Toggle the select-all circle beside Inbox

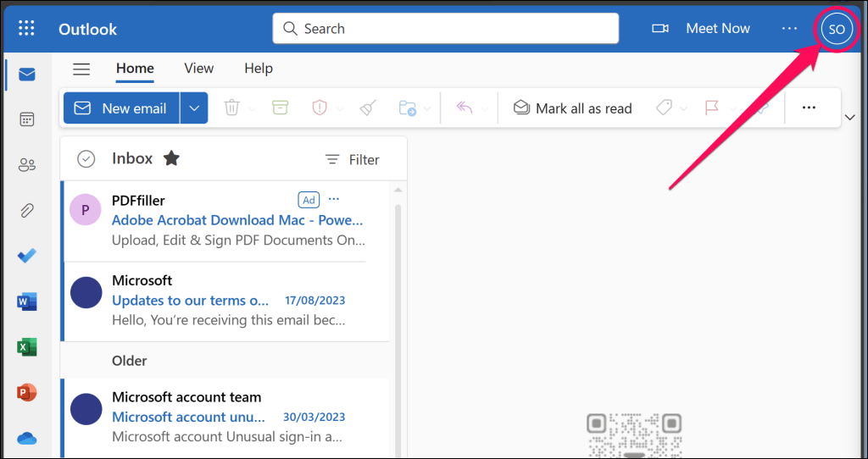86,159
